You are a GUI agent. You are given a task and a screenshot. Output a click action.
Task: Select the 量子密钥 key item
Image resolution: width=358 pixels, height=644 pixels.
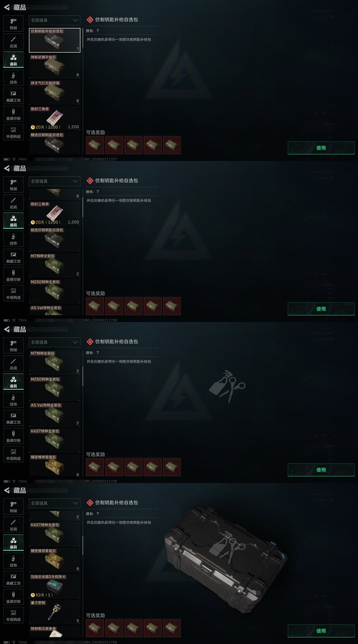coord(55,612)
